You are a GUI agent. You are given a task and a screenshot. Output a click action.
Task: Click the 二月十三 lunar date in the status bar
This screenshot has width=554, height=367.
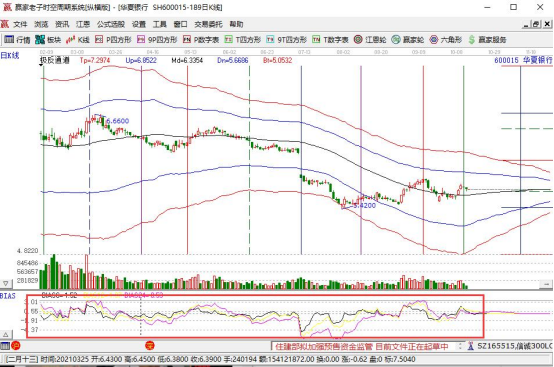22,360
